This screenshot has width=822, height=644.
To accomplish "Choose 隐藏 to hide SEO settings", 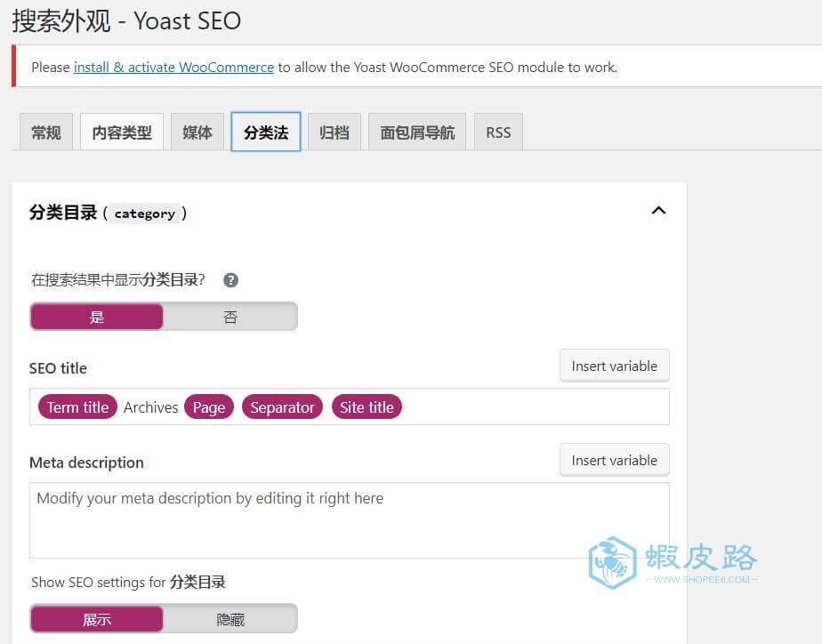I will click(x=230, y=619).
